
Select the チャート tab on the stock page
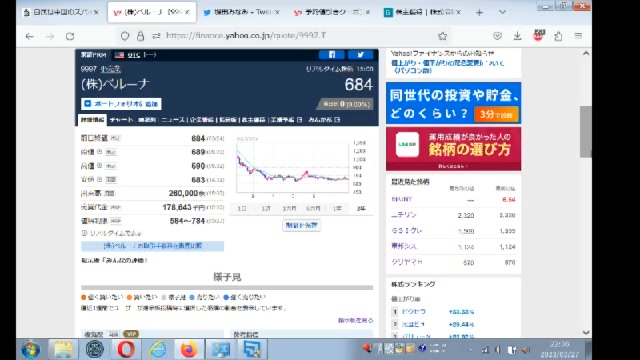pyautogui.click(x=121, y=120)
